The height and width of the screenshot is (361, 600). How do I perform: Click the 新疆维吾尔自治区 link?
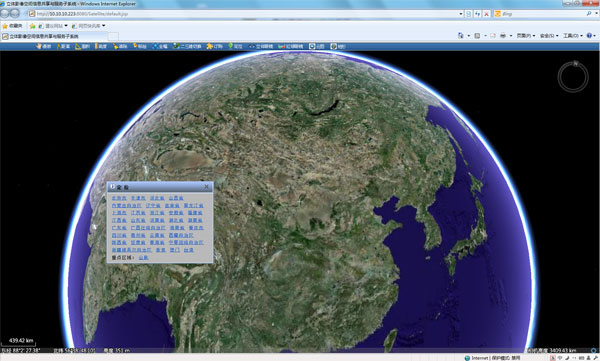pyautogui.click(x=132, y=250)
